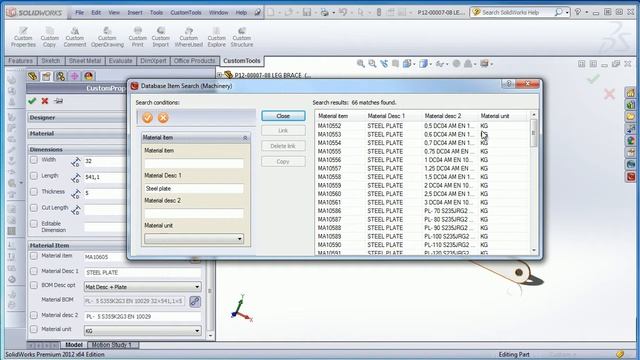
Task: Select the Motion Study 1 tab
Action: 111,345
